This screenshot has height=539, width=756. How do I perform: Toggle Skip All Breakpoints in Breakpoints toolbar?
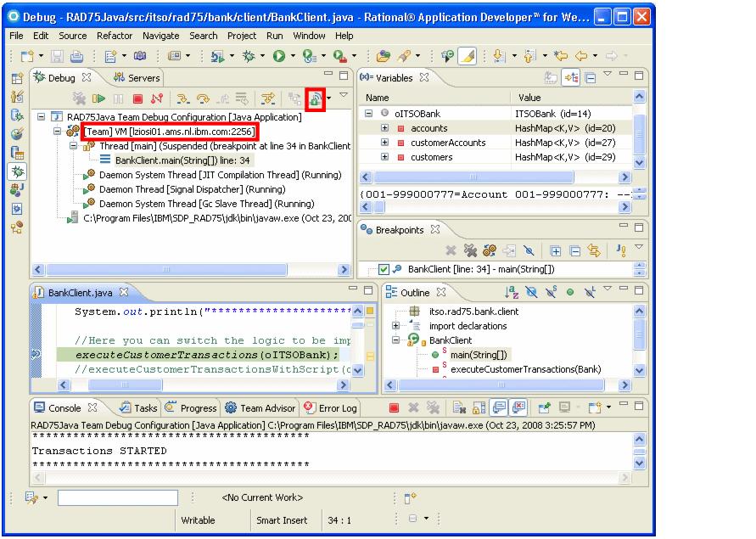click(529, 250)
